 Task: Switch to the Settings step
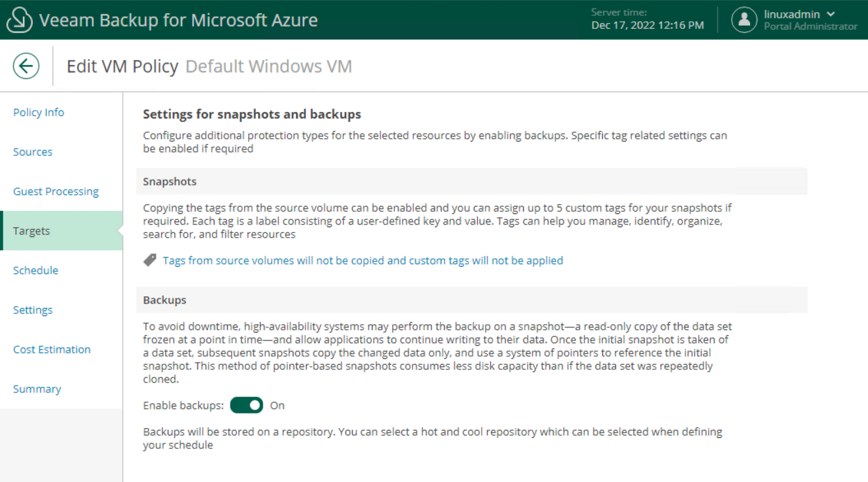pos(32,309)
